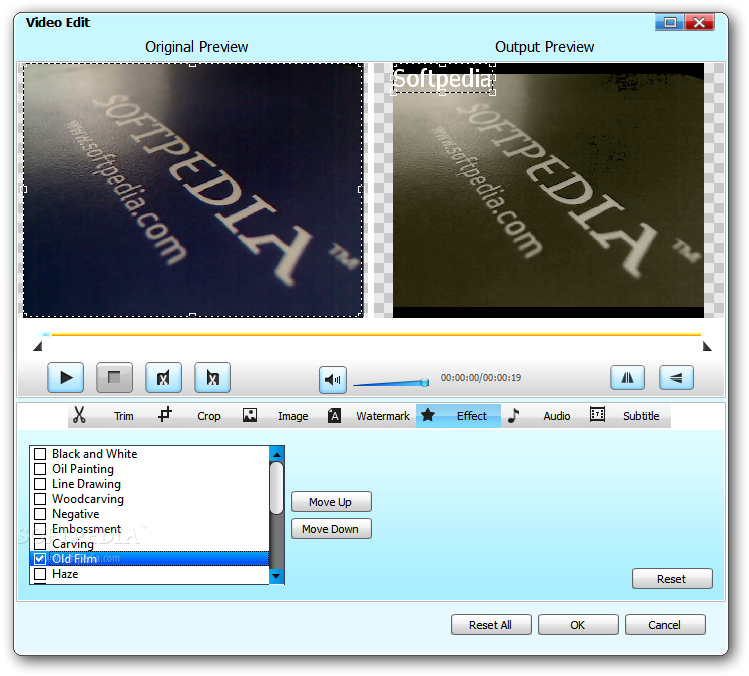Click the Image picture icon

click(250, 415)
